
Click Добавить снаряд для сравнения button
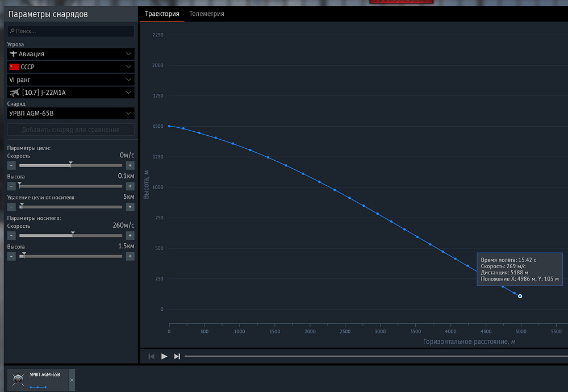coord(70,130)
